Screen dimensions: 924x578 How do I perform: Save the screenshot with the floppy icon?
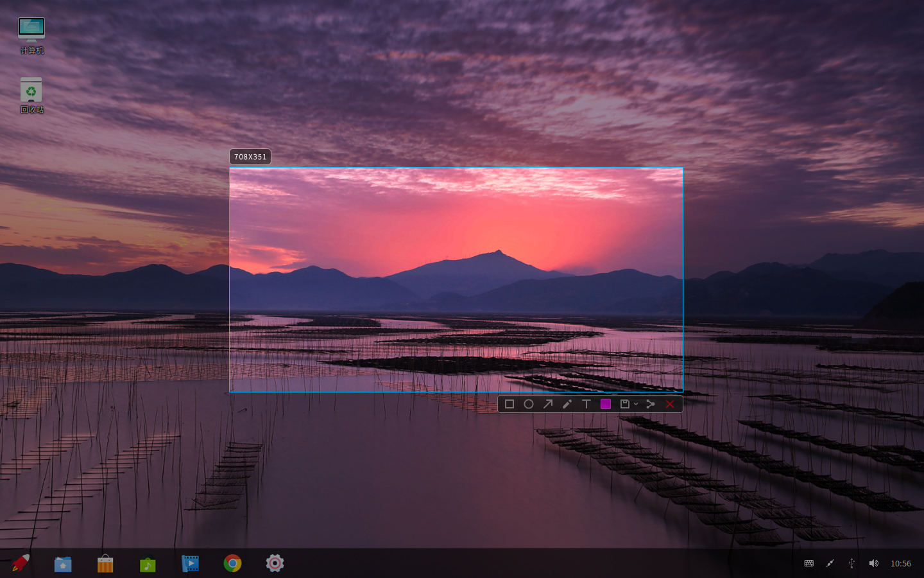point(624,404)
